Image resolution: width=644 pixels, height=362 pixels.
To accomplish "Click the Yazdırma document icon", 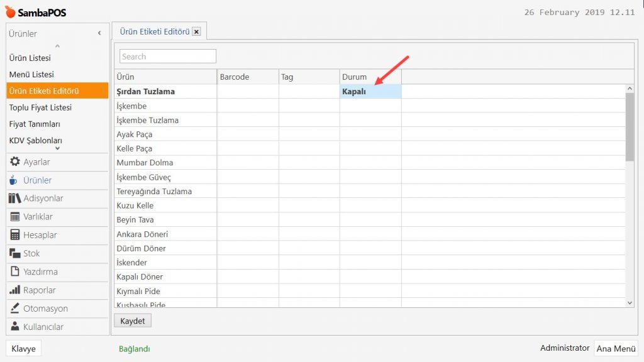I will pyautogui.click(x=15, y=271).
